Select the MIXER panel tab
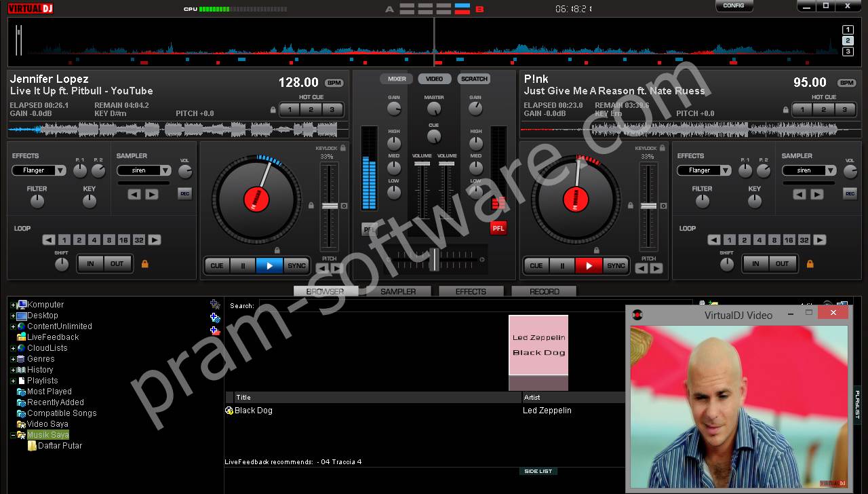868x494 pixels. tap(397, 79)
